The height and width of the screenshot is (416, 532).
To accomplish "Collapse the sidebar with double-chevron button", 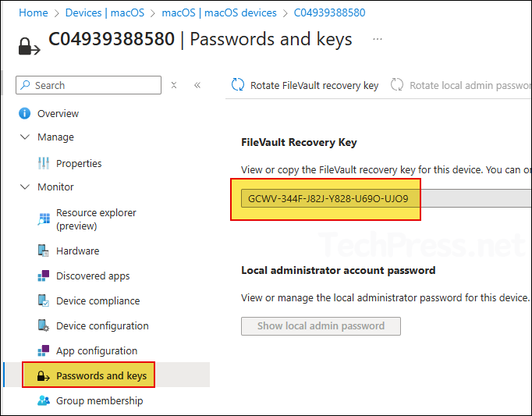I will click(197, 85).
